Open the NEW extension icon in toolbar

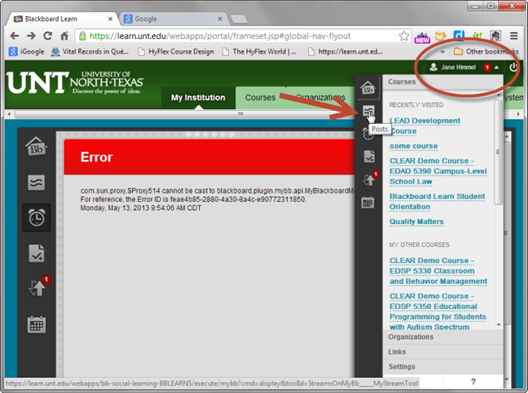coord(422,36)
